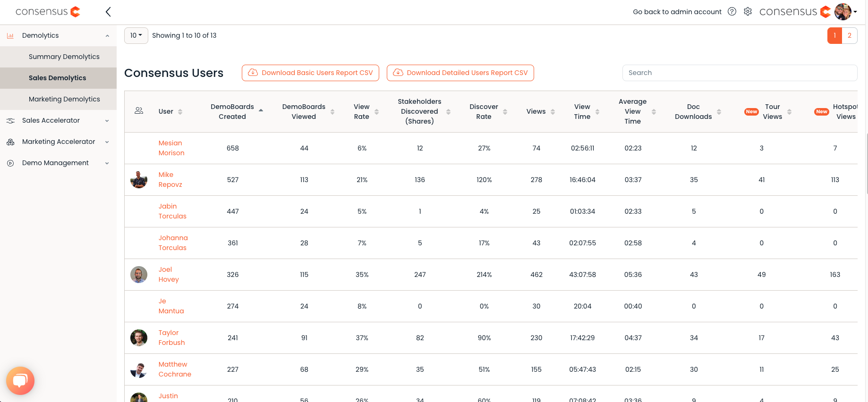
Task: Sort by Tour Views column
Action: click(790, 112)
